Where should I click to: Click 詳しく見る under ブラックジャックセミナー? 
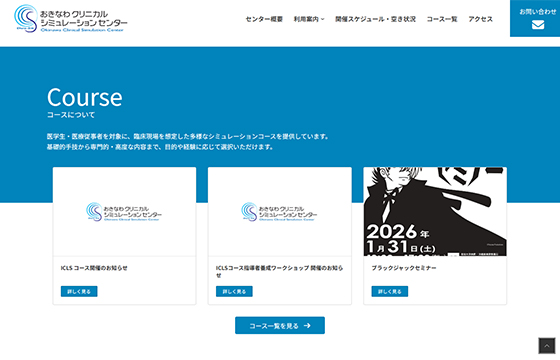tap(390, 291)
